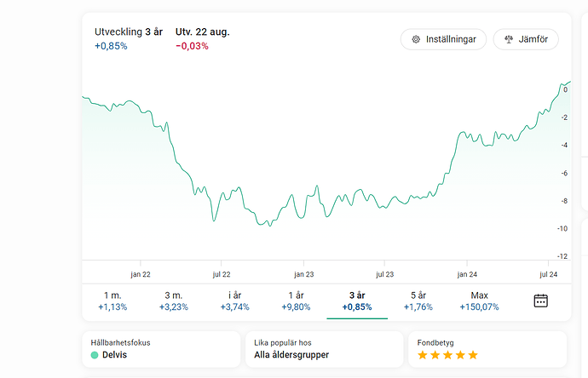
Task: Click the green Delvis sustainability dot
Action: click(95, 355)
